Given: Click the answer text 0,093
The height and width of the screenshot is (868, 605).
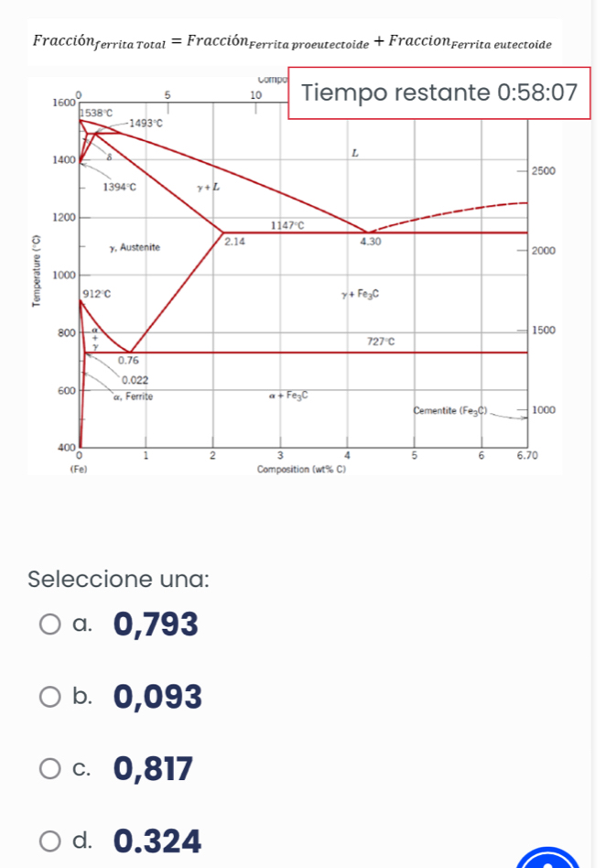Looking at the screenshot, I should click(158, 697).
